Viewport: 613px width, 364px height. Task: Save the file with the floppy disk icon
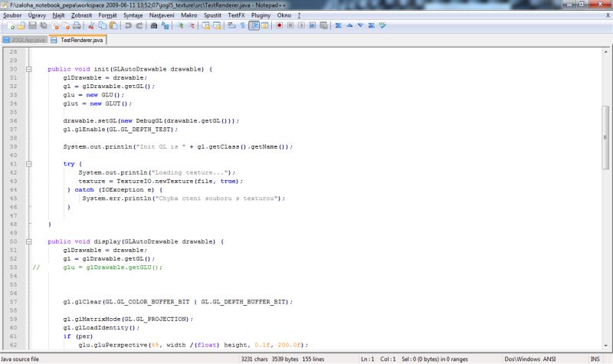click(x=32, y=25)
